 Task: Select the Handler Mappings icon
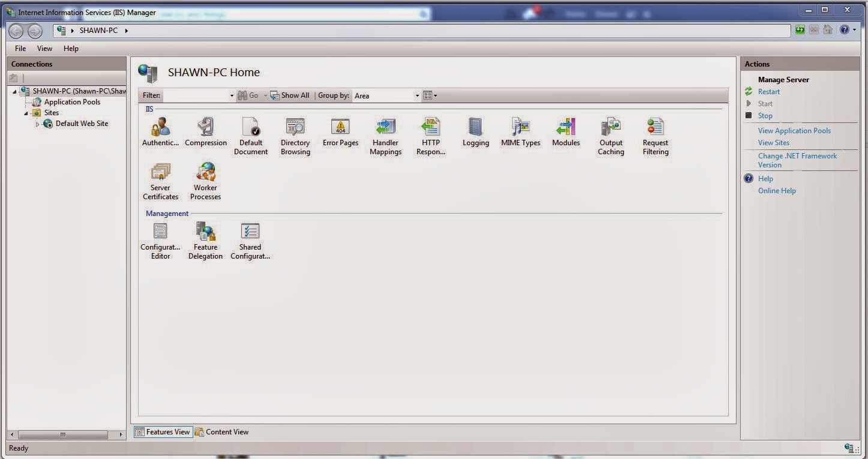(x=385, y=137)
